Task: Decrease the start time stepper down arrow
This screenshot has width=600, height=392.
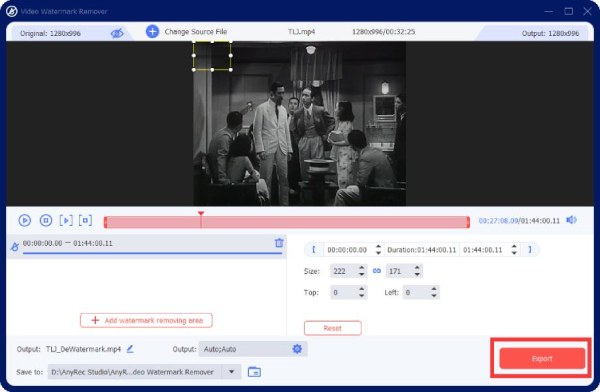Action: [x=378, y=253]
